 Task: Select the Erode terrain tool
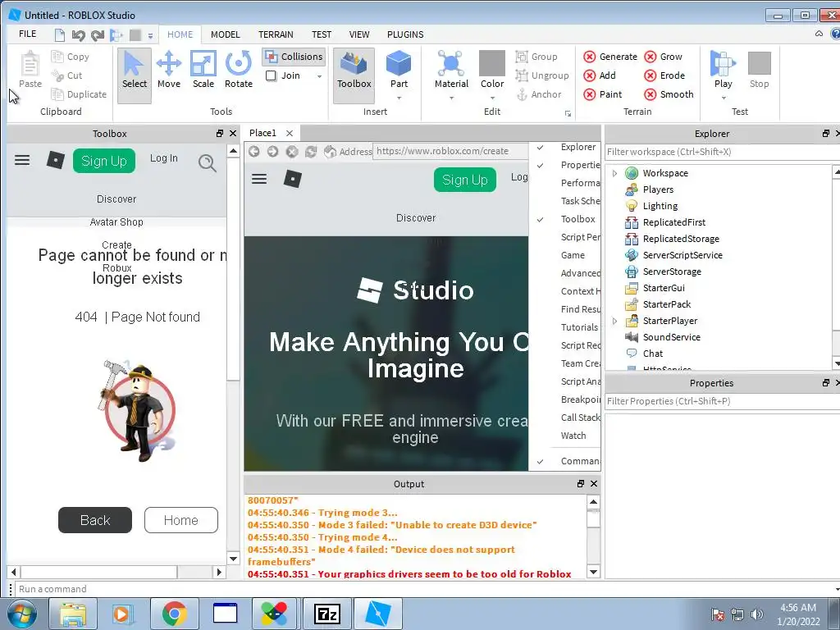tap(664, 75)
